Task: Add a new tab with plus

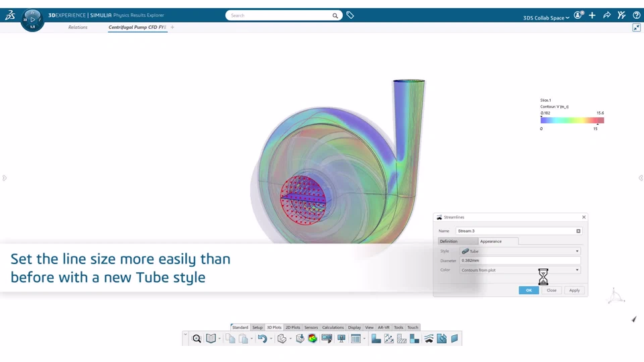Action: point(172,27)
